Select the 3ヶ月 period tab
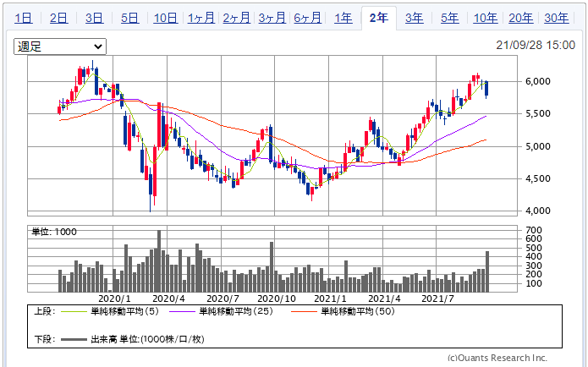This screenshot has width=588, height=367. (272, 18)
